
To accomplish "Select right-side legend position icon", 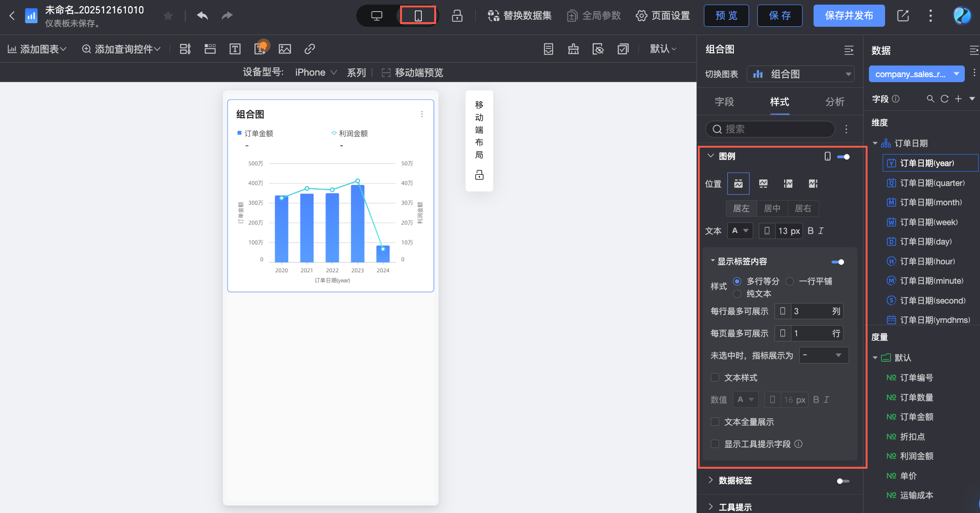I will 813,184.
